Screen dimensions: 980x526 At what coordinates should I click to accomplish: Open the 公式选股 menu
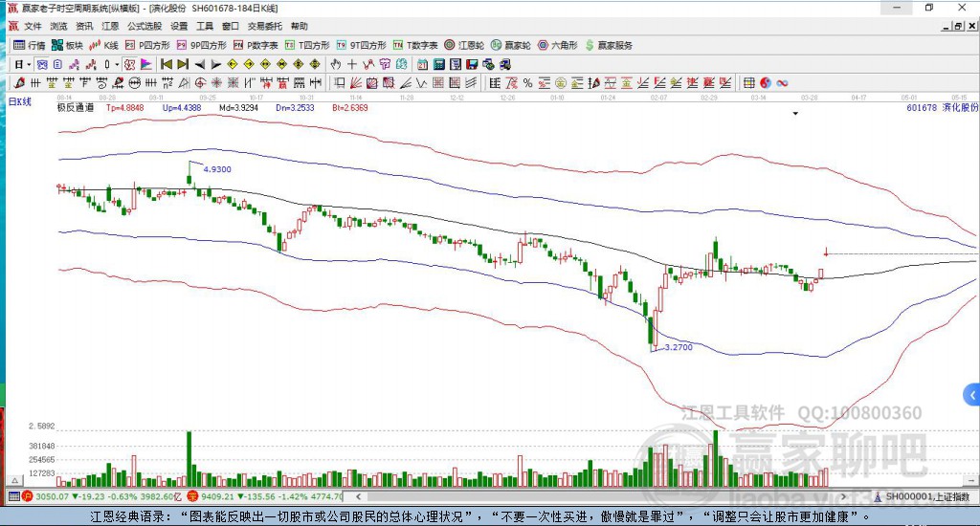point(145,26)
